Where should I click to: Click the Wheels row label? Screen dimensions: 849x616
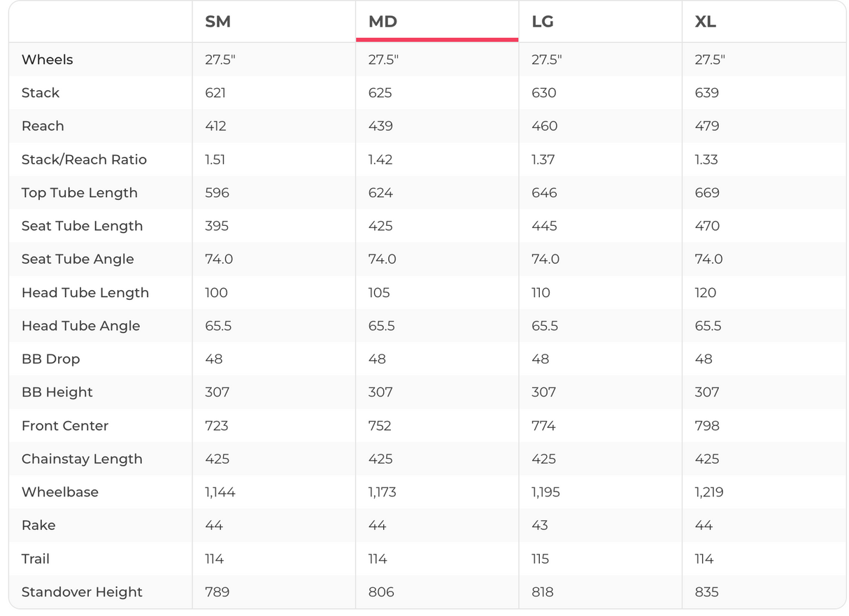click(x=48, y=59)
